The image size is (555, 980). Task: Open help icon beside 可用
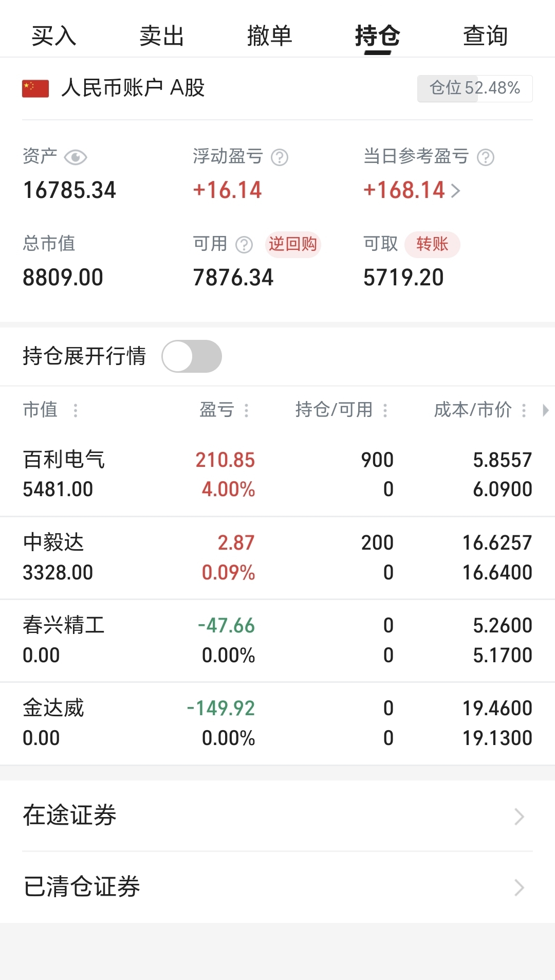(x=244, y=245)
